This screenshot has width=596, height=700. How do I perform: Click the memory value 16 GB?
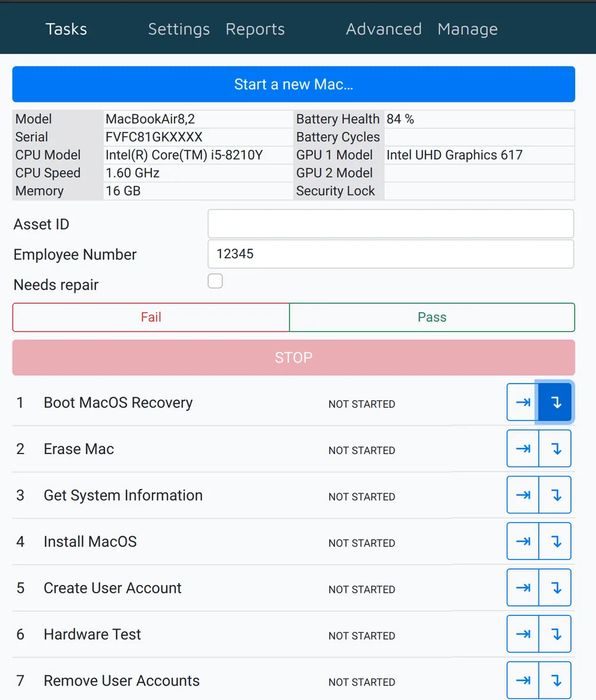123,191
